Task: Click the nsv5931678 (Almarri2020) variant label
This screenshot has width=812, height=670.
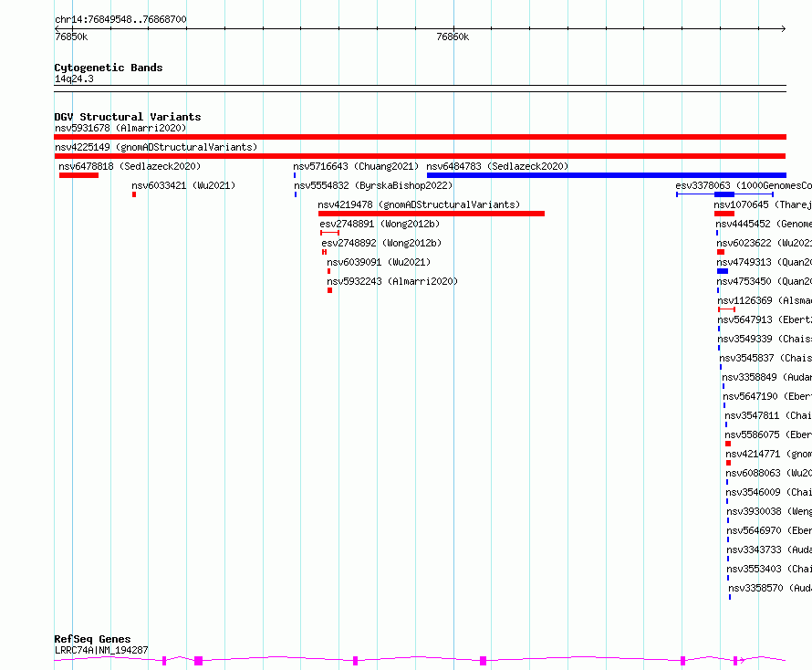Action: [x=120, y=128]
